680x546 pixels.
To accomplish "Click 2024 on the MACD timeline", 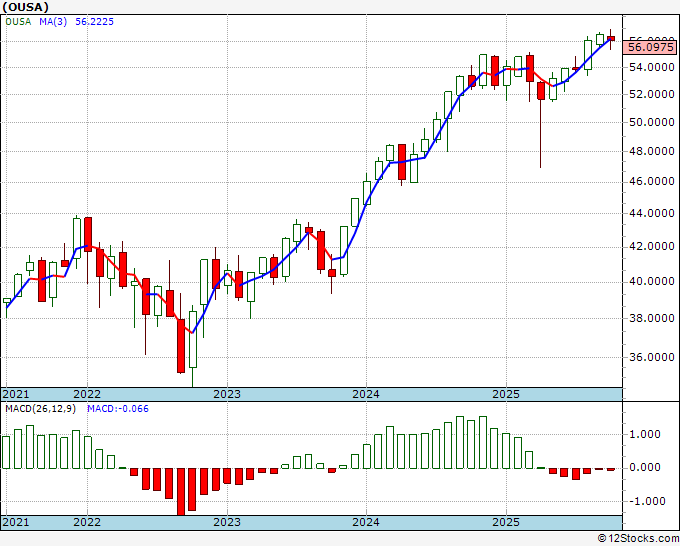I will 366,522.
